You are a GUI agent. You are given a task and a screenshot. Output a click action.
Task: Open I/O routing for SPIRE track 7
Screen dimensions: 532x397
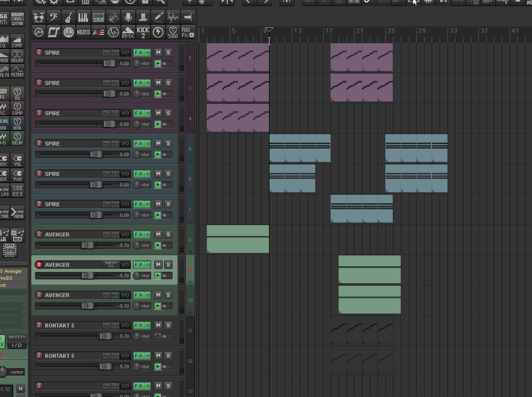tap(125, 204)
